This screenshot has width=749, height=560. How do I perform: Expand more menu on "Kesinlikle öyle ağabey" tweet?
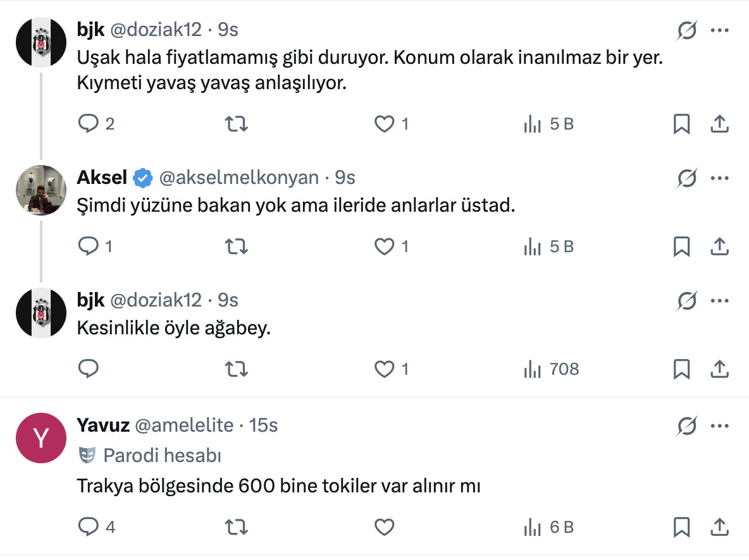pyautogui.click(x=720, y=300)
